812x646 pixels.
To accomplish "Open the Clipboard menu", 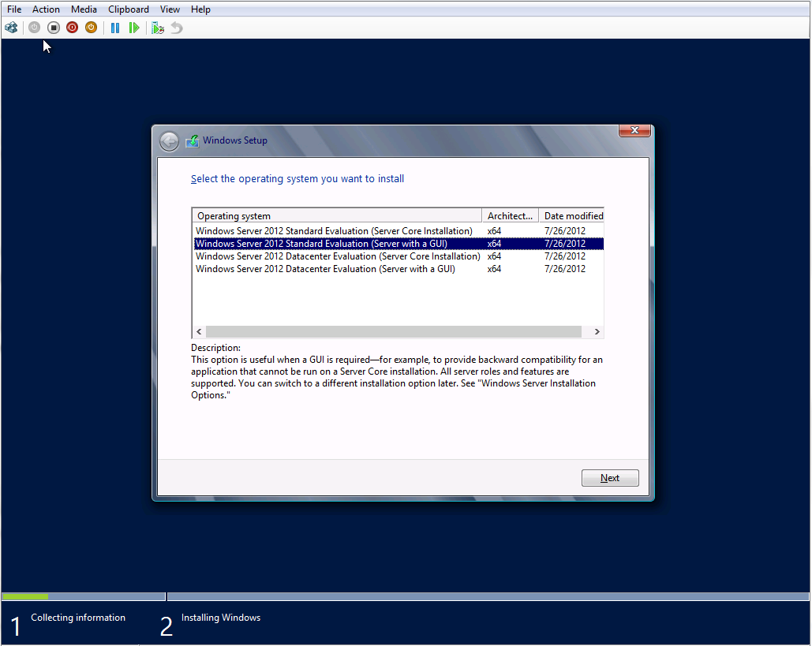I will pyautogui.click(x=129, y=9).
